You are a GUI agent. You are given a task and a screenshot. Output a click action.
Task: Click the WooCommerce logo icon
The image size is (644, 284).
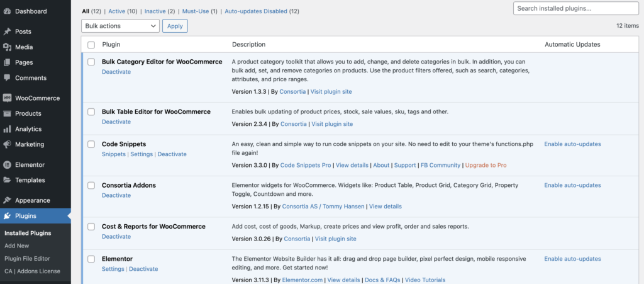click(7, 98)
